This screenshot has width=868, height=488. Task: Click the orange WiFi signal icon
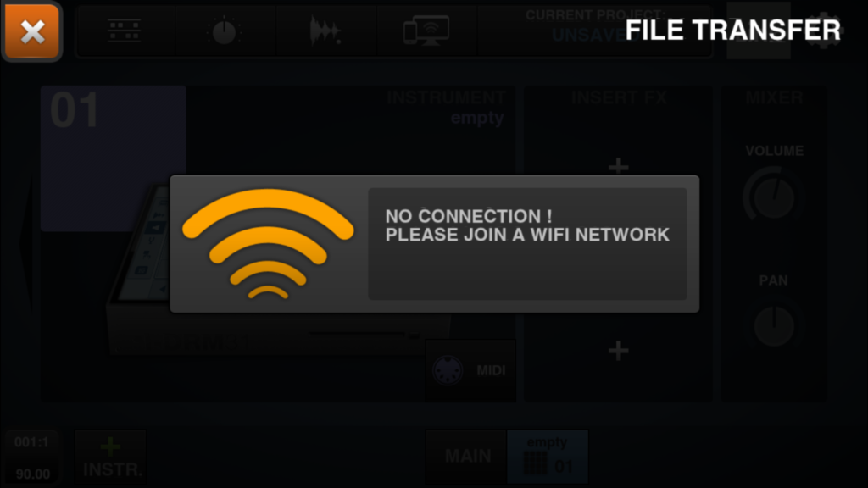pyautogui.click(x=268, y=243)
